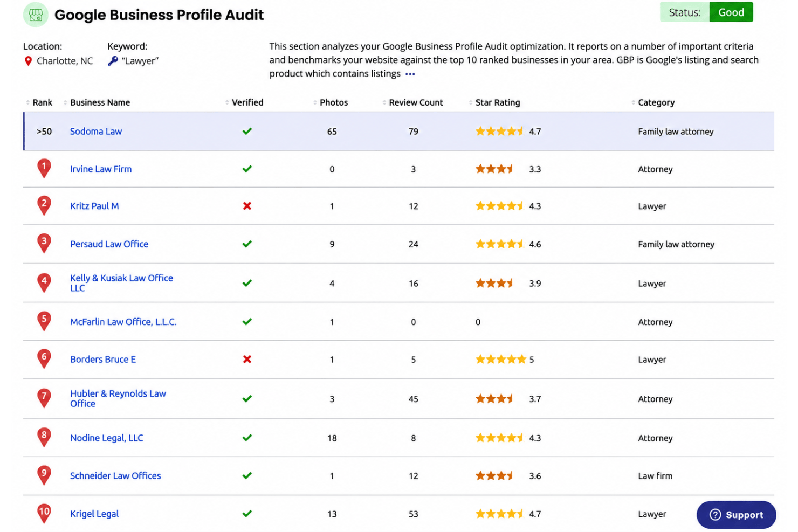This screenshot has width=798, height=532.
Task: Open the Irvine Law Firm link
Action: [x=101, y=169]
